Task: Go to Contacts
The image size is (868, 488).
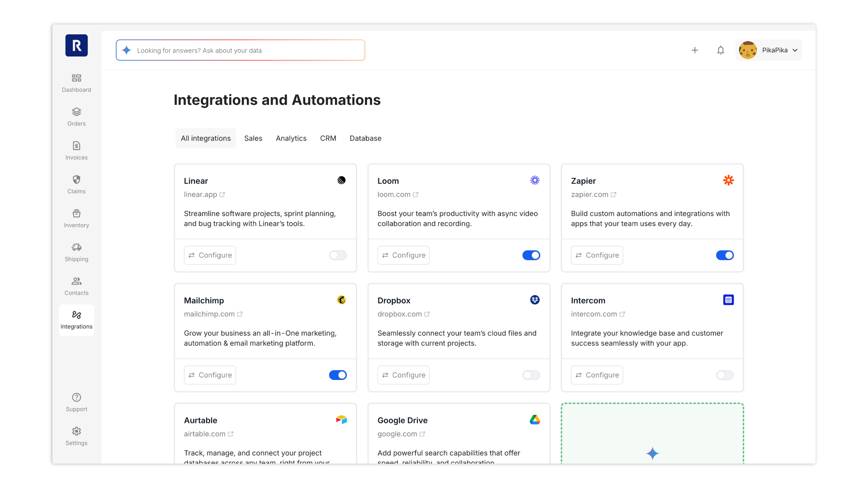Action: 76,286
